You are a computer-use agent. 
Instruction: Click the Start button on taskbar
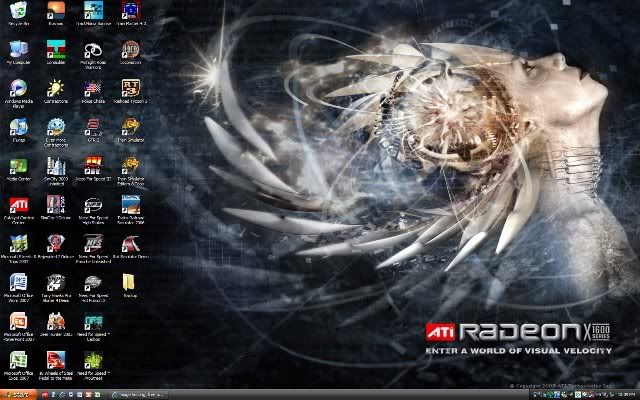pos(19,394)
